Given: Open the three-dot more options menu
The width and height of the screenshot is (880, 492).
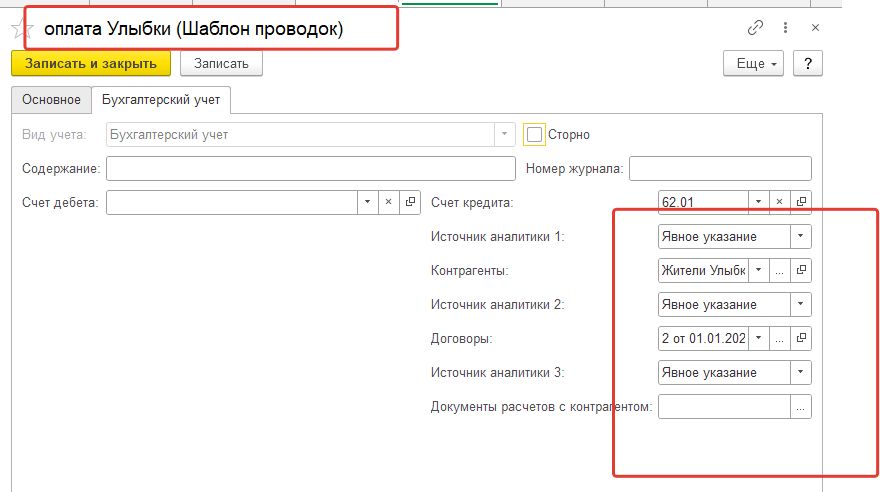Looking at the screenshot, I should pos(785,27).
